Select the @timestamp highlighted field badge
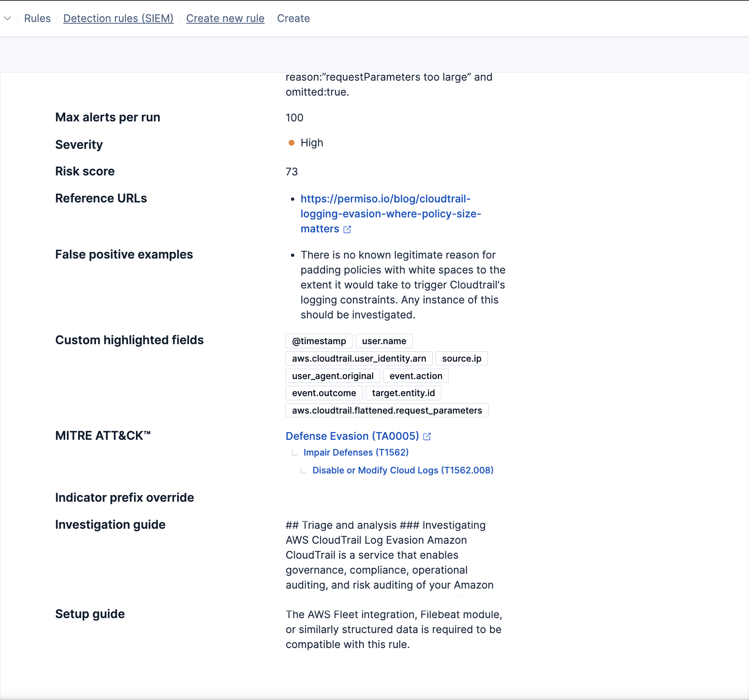This screenshot has height=700, width=749. tap(319, 341)
